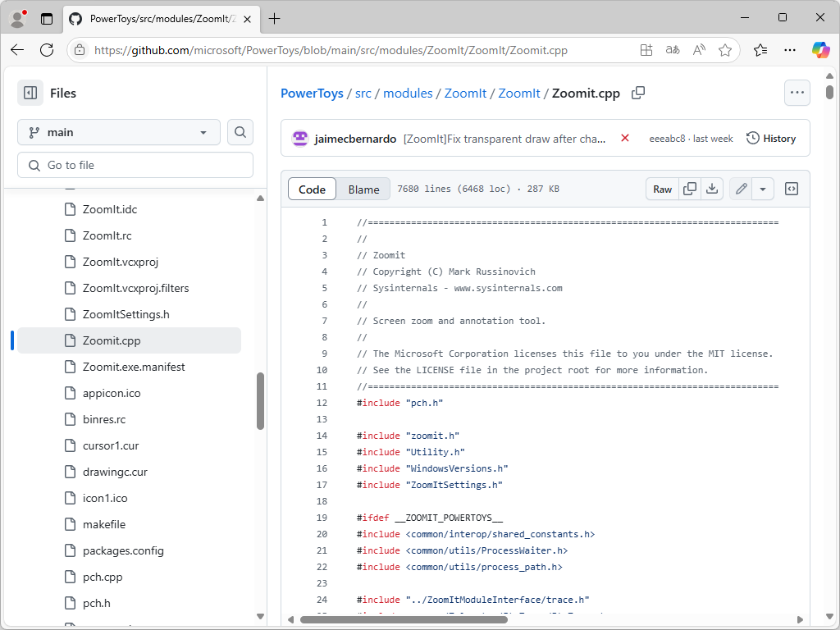Open the three-dot file actions menu
The width and height of the screenshot is (840, 630).
(x=797, y=93)
